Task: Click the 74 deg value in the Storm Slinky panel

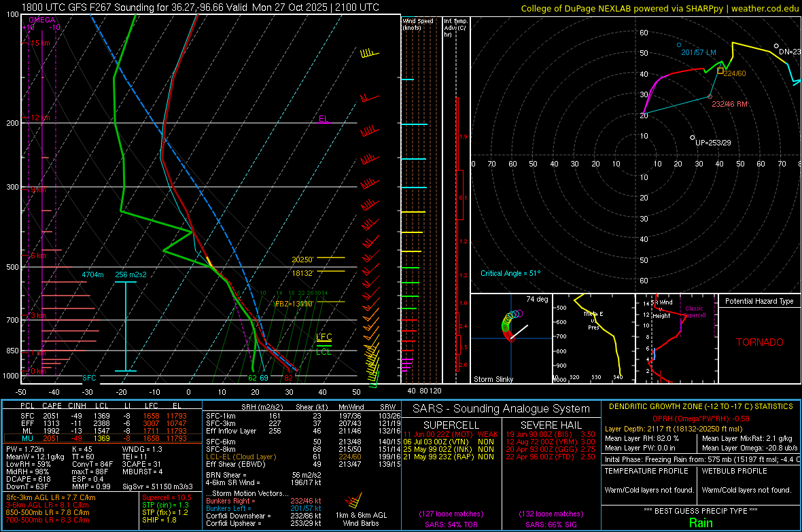Action: point(537,299)
